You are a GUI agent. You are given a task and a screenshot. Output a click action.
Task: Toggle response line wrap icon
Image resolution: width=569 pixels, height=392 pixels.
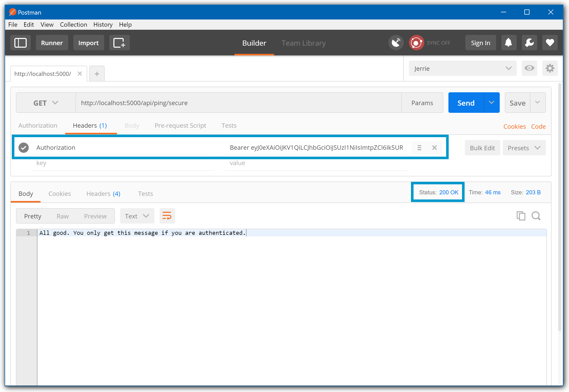[167, 216]
